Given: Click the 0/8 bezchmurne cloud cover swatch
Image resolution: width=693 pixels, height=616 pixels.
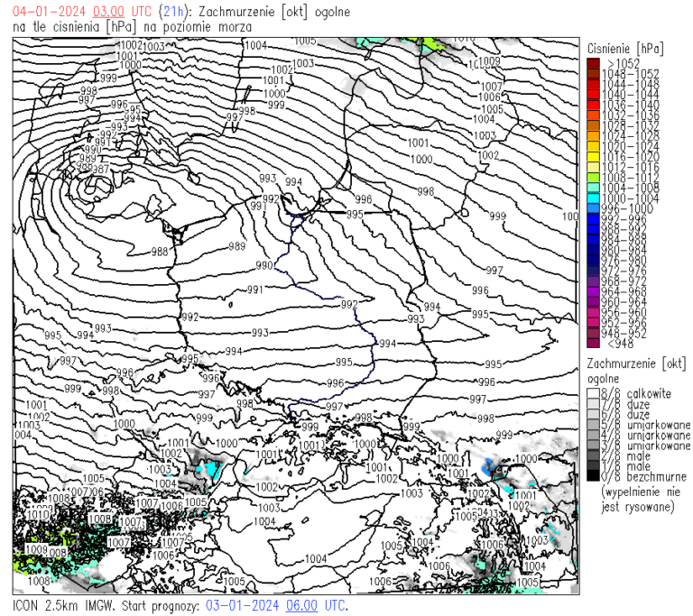Looking at the screenshot, I should click(x=593, y=476).
